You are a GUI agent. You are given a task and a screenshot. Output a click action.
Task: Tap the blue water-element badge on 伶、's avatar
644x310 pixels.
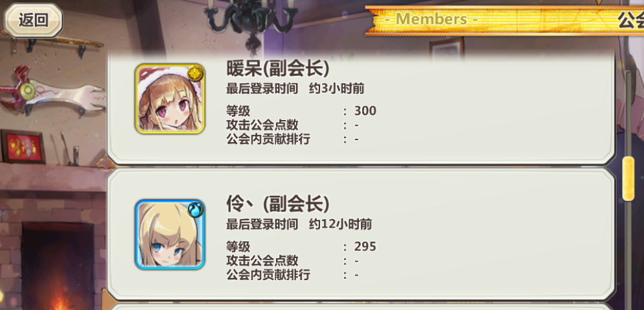[x=196, y=209]
